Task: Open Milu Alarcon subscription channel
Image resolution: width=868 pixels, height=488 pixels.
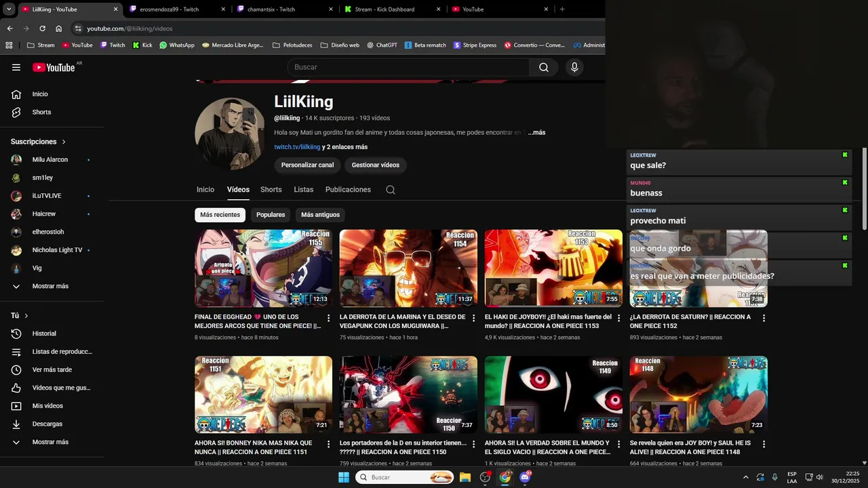Action: [52, 160]
